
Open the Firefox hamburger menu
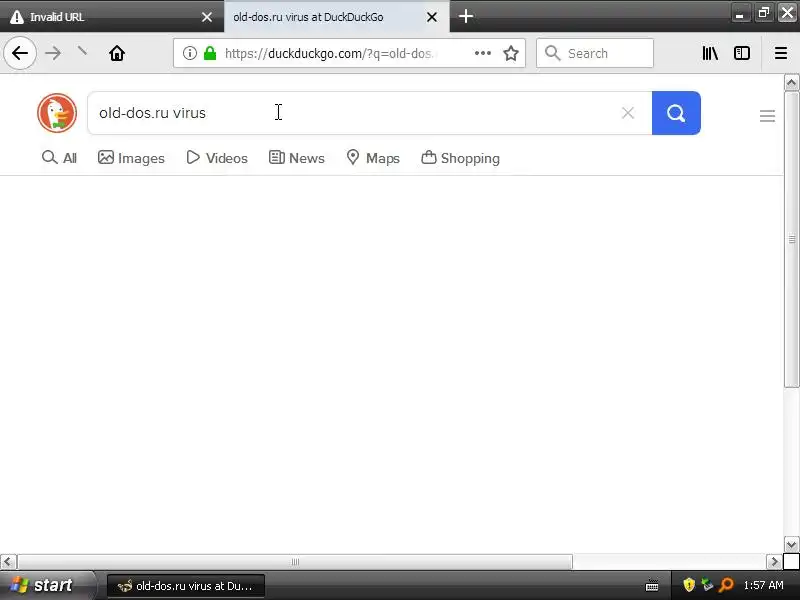pos(781,53)
